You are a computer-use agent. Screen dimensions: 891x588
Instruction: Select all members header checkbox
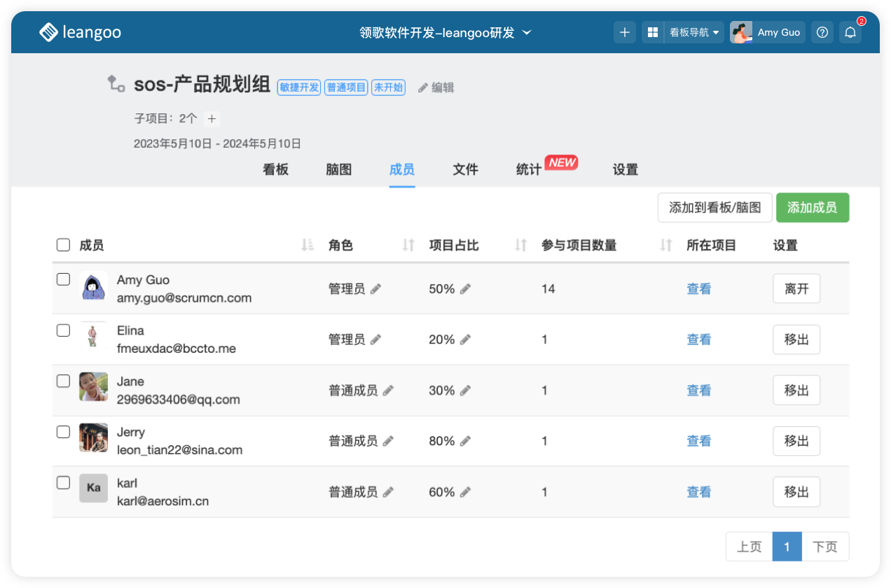(x=63, y=245)
